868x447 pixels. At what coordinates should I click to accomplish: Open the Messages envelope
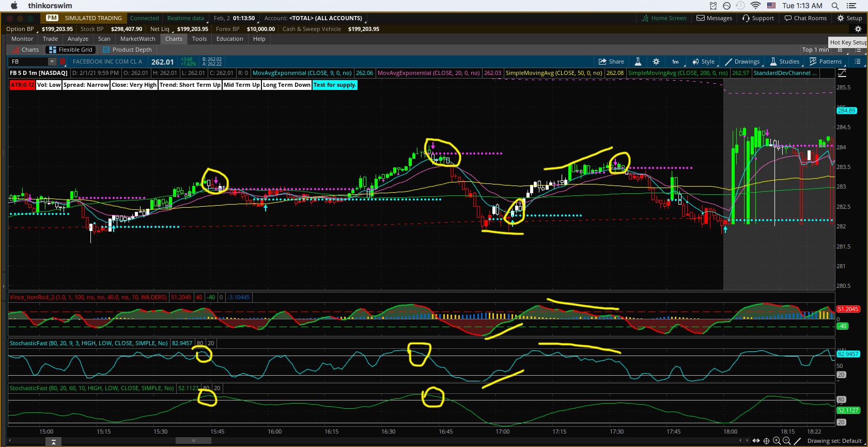pyautogui.click(x=714, y=18)
